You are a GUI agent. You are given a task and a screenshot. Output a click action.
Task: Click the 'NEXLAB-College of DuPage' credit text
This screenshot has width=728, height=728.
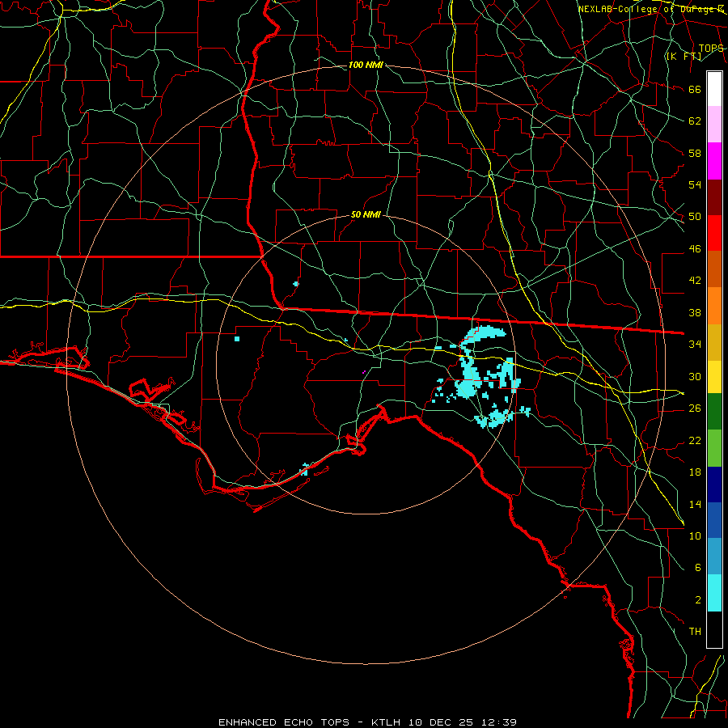coord(645,9)
